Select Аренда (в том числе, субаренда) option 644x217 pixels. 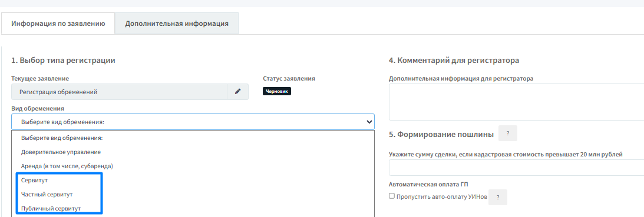[193, 166]
